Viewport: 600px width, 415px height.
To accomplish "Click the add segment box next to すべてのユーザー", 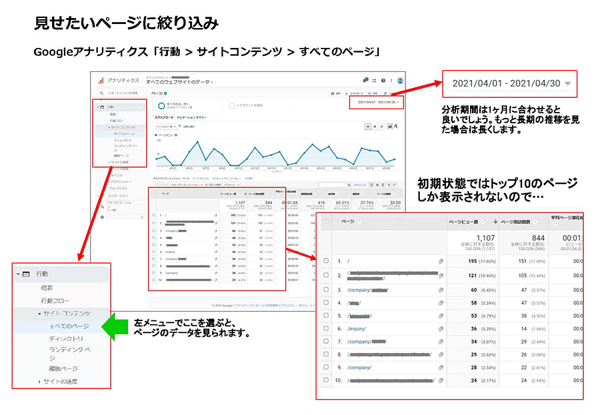I will point(260,106).
